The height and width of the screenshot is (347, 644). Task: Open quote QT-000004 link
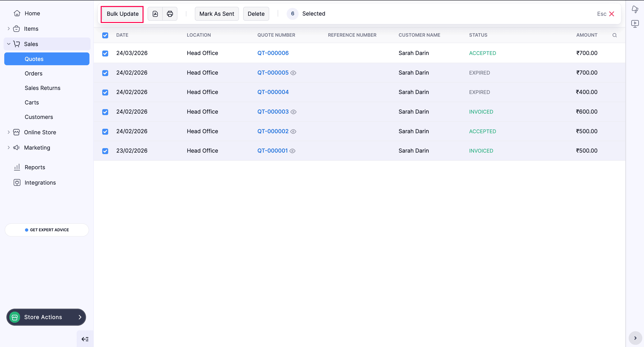coord(273,92)
